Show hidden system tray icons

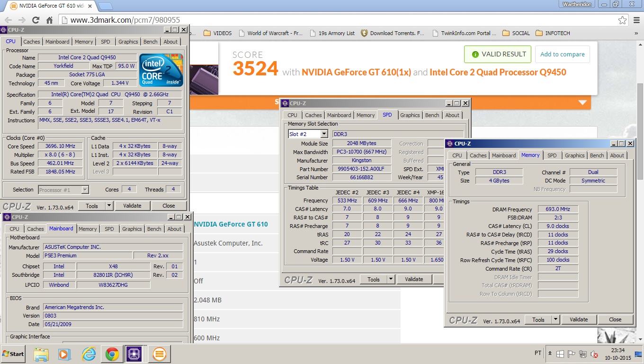[550, 354]
